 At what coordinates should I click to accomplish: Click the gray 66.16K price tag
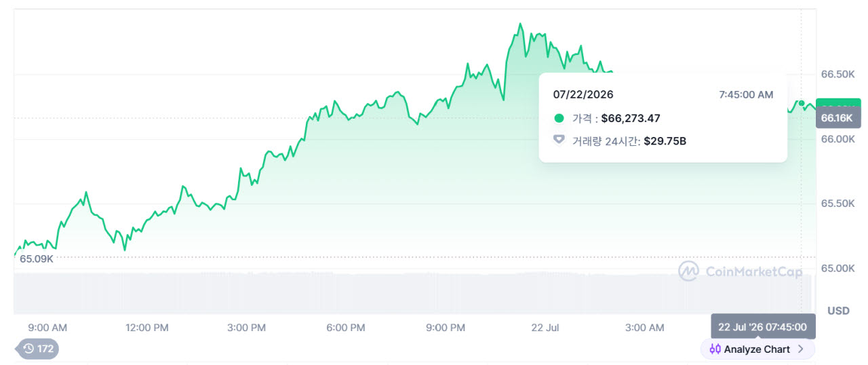coord(838,118)
